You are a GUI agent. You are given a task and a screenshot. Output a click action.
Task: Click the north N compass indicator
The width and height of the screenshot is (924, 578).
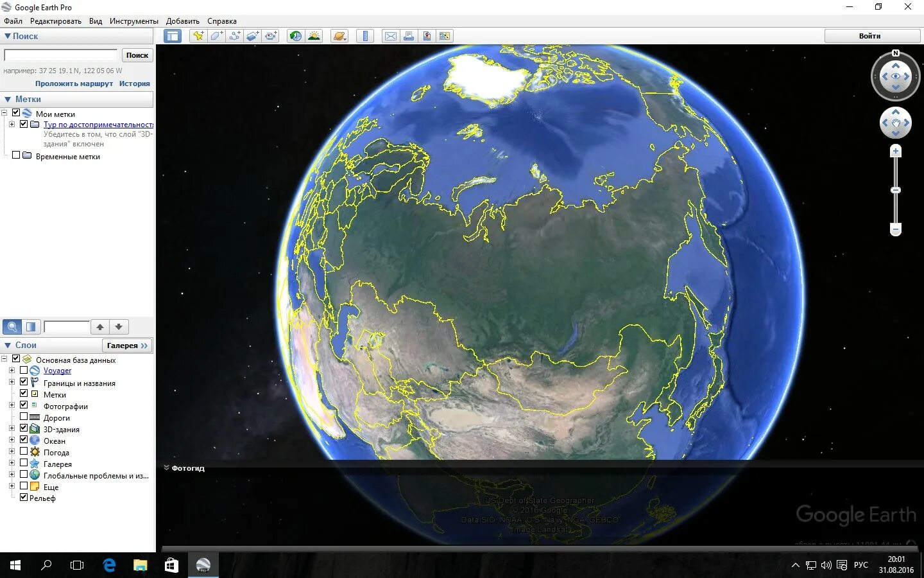896,53
